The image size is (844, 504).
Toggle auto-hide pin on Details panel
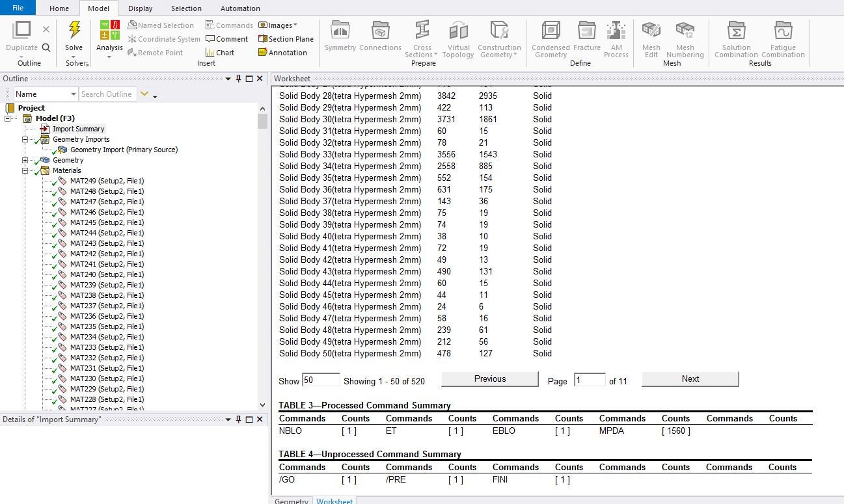239,419
